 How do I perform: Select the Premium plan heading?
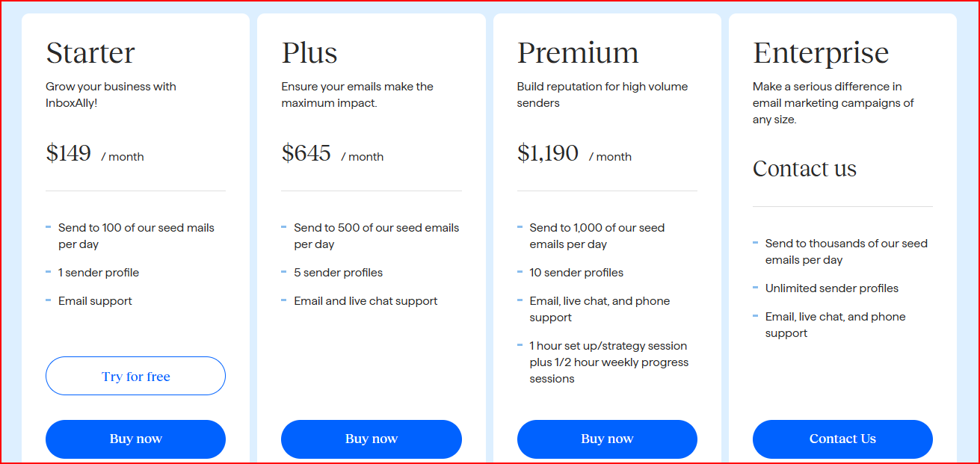tap(577, 52)
